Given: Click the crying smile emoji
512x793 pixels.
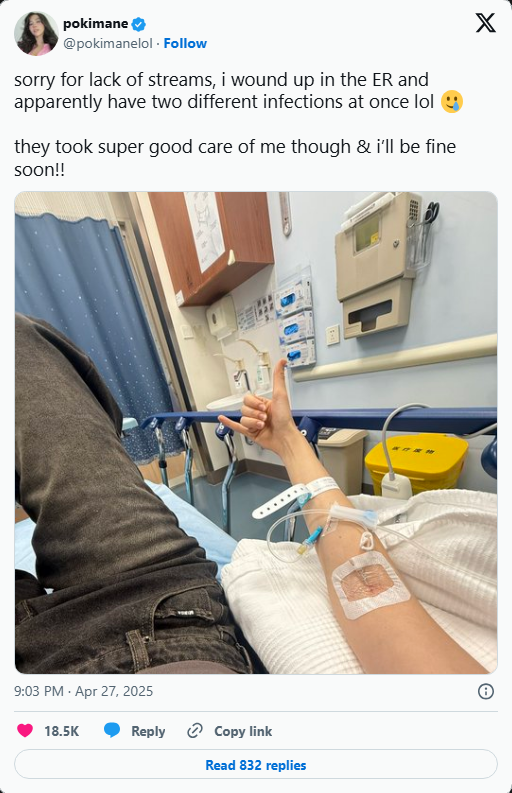Looking at the screenshot, I should pyautogui.click(x=451, y=102).
